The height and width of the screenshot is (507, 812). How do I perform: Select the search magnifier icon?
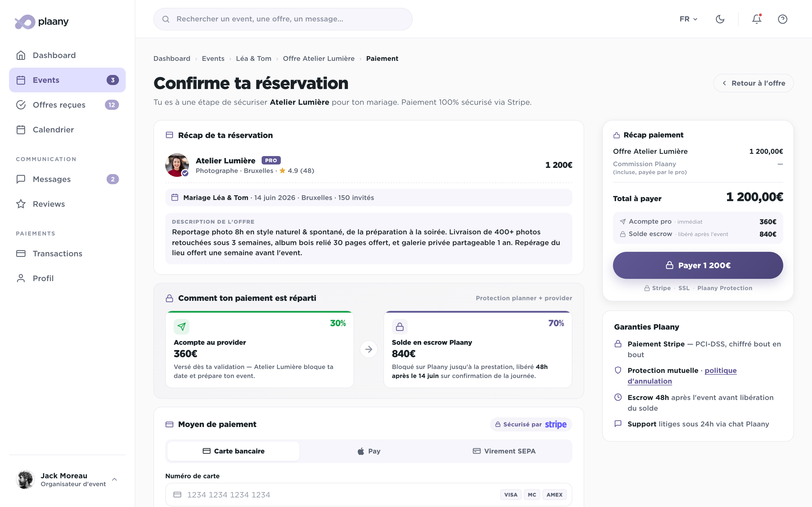pos(166,19)
